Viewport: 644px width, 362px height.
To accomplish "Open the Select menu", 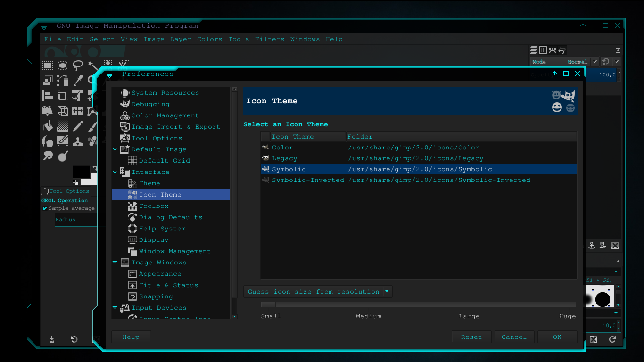I will tap(102, 39).
